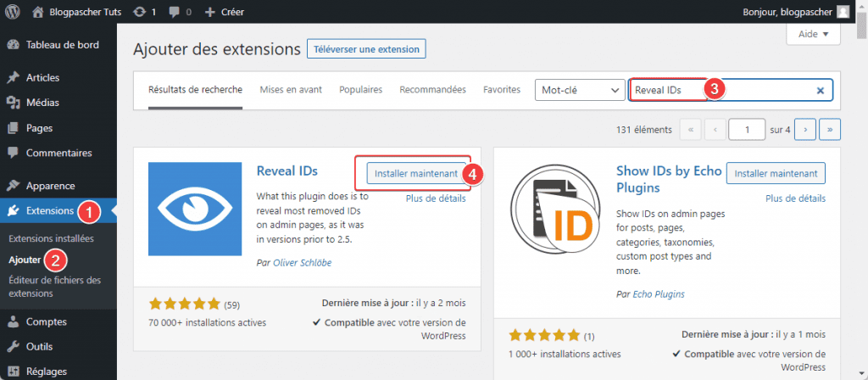Open the Mot-clé search type dropdown
This screenshot has height=380, width=868.
coord(580,90)
